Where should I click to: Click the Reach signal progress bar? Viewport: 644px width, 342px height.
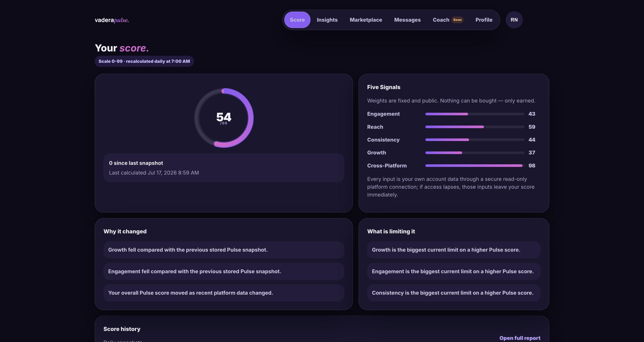[x=475, y=127]
